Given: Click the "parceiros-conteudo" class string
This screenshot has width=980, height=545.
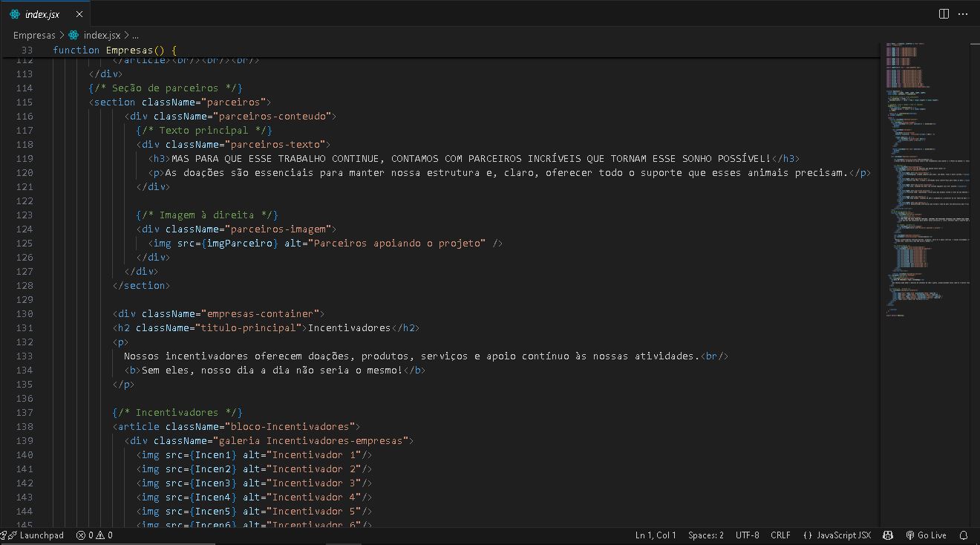Looking at the screenshot, I should tap(272, 116).
